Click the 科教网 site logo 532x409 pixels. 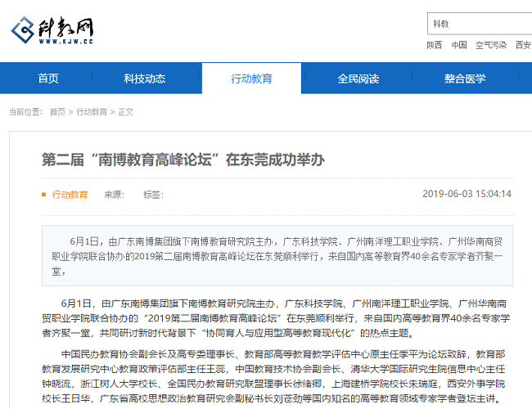[52, 31]
